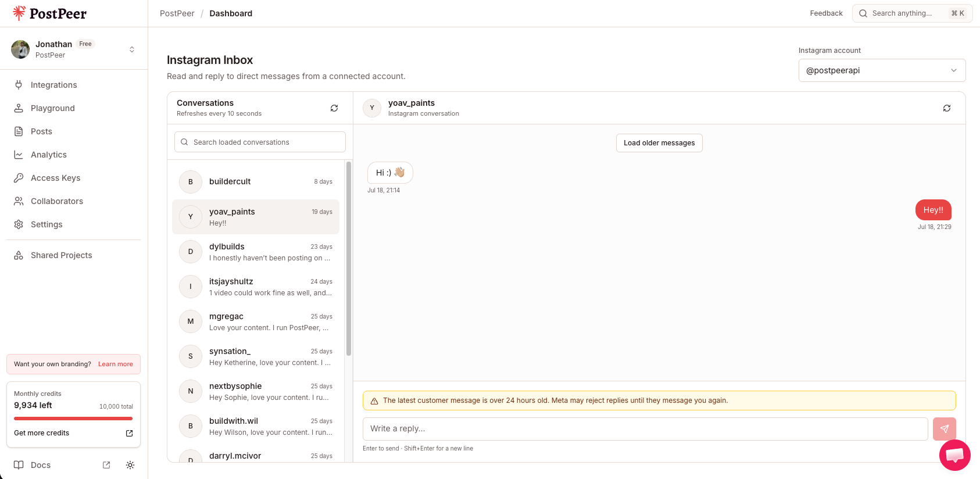This screenshot has height=479, width=980.
Task: Click the 'Hey!!' sent message bubble
Action: point(933,210)
